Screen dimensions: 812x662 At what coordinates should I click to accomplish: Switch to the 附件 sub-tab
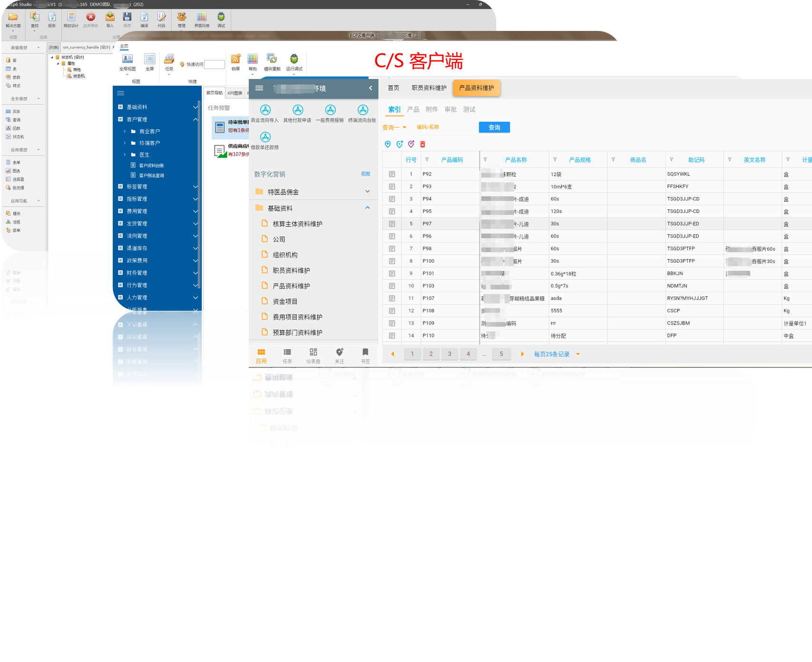[431, 109]
